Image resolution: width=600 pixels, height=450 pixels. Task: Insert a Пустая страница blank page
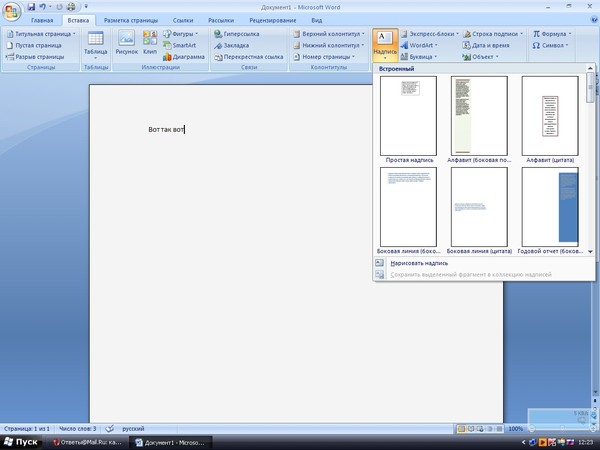pyautogui.click(x=34, y=46)
